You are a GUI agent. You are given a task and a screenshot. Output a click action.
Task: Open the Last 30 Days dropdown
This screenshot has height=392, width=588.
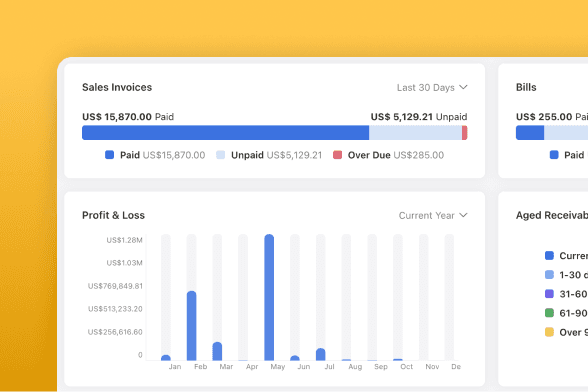[432, 87]
